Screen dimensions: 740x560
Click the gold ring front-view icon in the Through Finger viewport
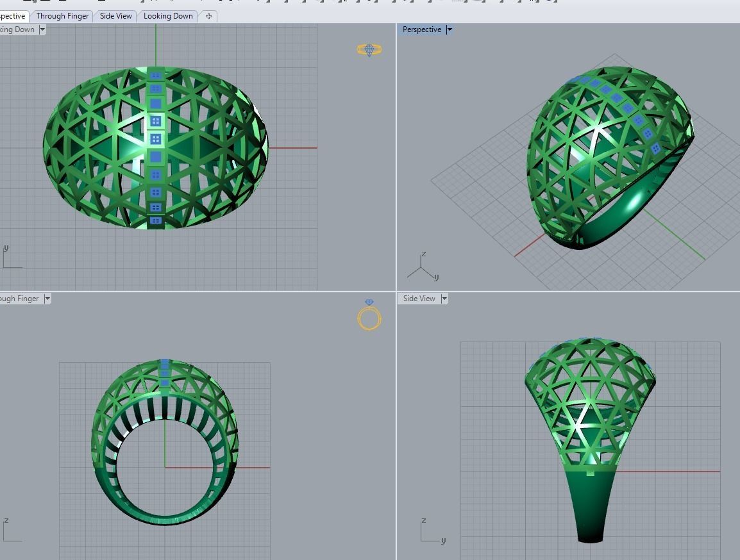pos(369,315)
